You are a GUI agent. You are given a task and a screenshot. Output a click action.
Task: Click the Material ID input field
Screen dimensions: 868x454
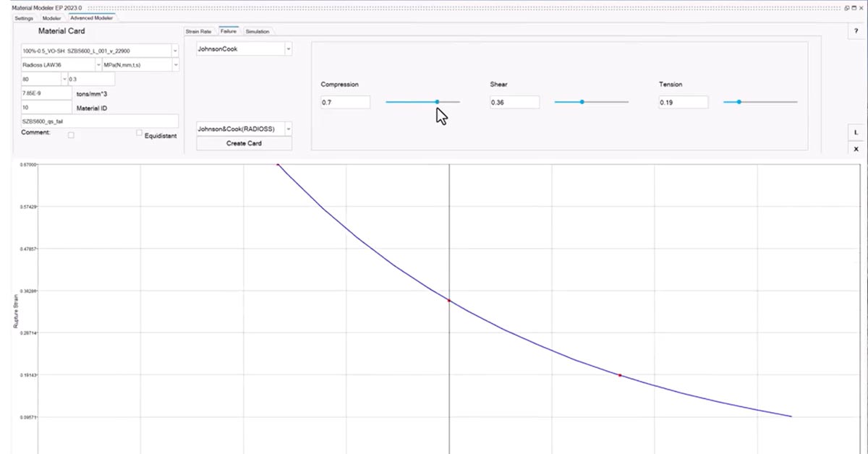(x=46, y=108)
